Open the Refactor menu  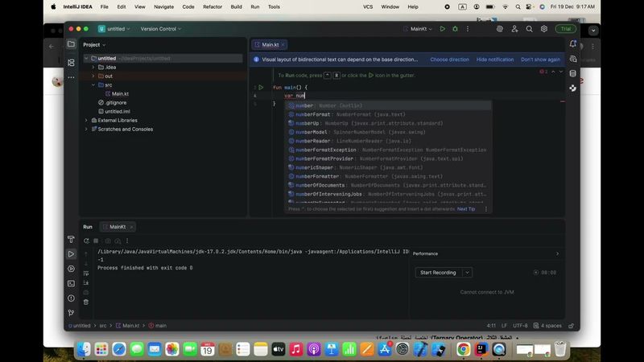213,6
